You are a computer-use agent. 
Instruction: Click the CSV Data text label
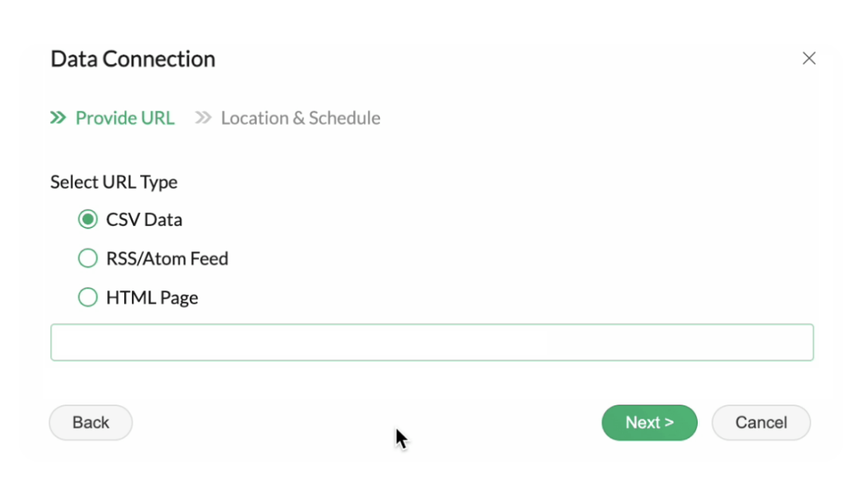(144, 220)
